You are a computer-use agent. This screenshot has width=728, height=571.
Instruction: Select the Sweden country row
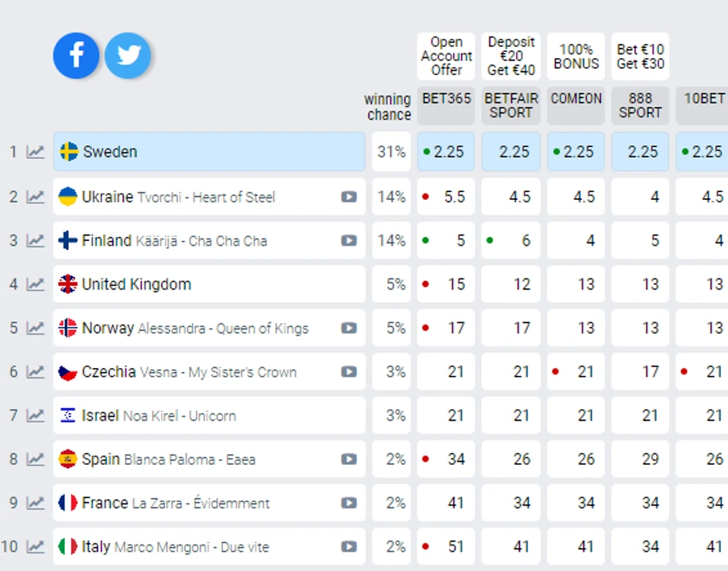tap(209, 152)
